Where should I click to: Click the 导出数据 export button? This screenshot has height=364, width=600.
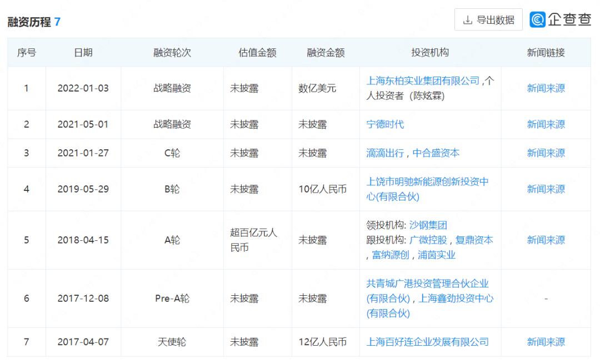tap(488, 19)
